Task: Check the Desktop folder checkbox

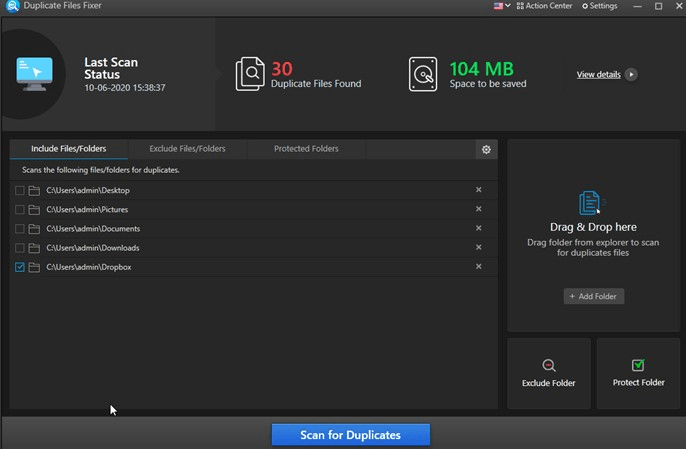Action: click(19, 190)
